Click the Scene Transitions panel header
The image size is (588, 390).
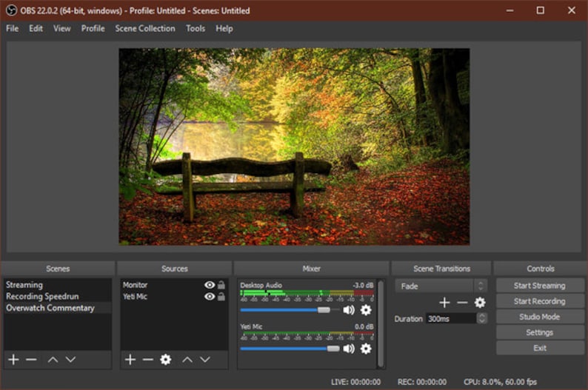click(441, 269)
